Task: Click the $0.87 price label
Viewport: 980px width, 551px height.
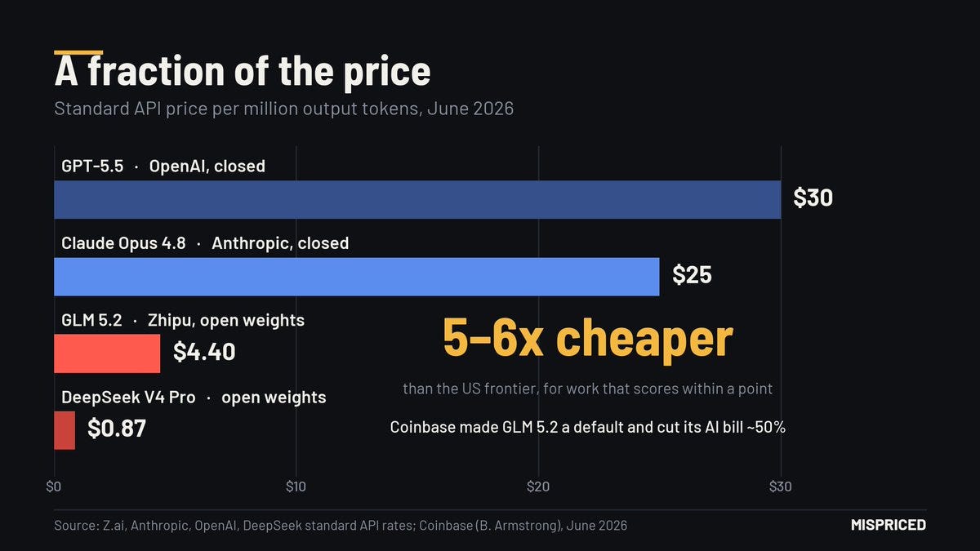Action: pyautogui.click(x=117, y=429)
